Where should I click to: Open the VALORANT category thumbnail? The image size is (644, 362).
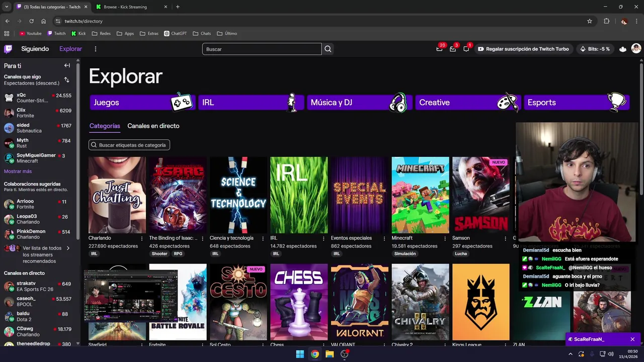(360, 302)
